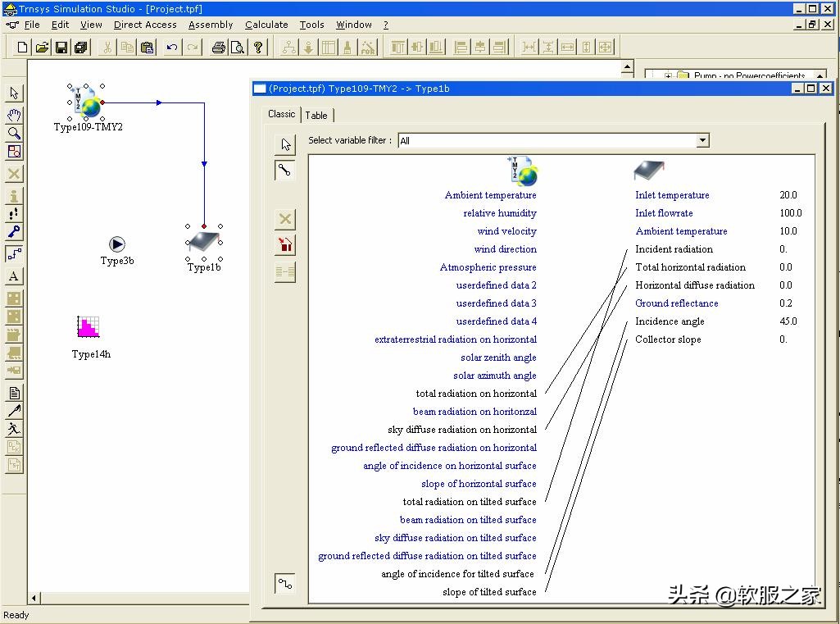
Task: Select the magnifier zoom tool
Action: pos(14,132)
